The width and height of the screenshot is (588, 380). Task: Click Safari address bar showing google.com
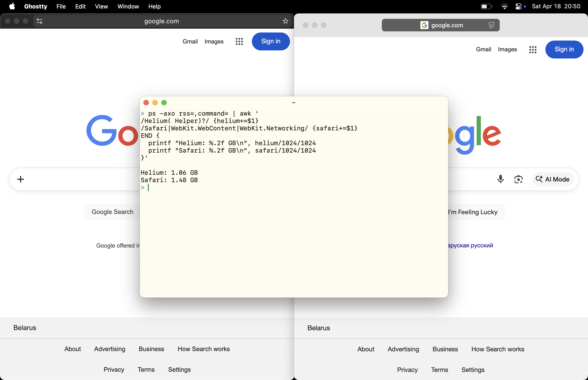pos(441,25)
